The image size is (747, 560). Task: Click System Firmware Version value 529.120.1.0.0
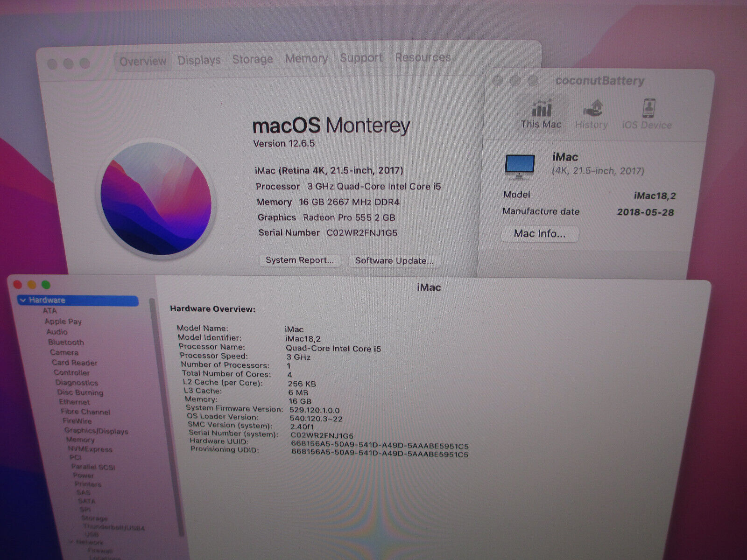tap(315, 410)
